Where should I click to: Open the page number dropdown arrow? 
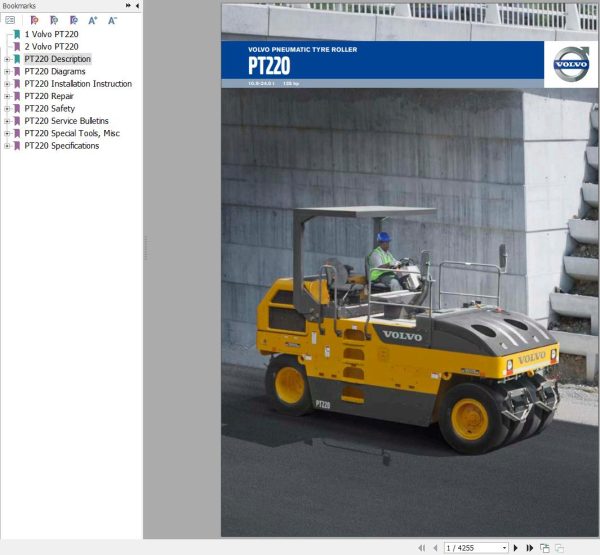point(504,548)
